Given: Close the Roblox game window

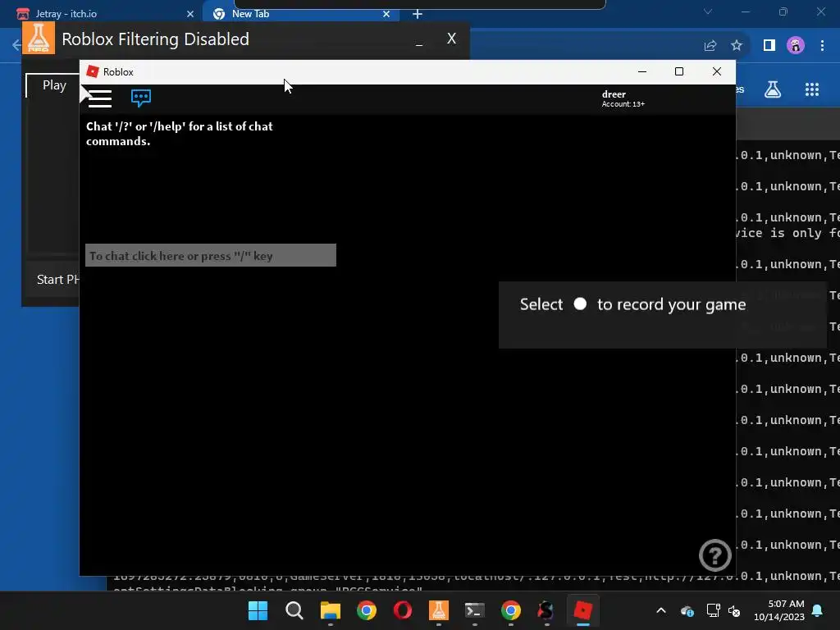Looking at the screenshot, I should click(x=717, y=72).
